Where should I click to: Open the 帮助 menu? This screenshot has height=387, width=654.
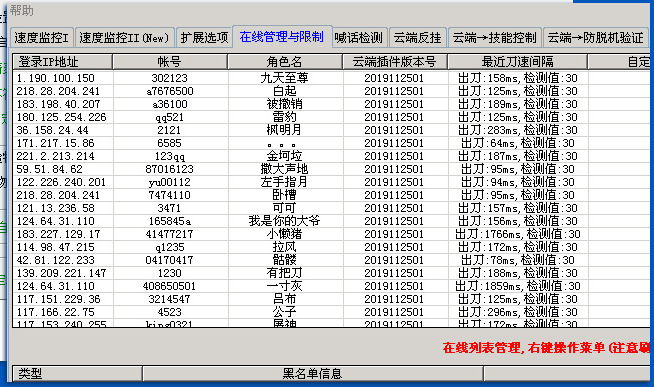(22, 10)
